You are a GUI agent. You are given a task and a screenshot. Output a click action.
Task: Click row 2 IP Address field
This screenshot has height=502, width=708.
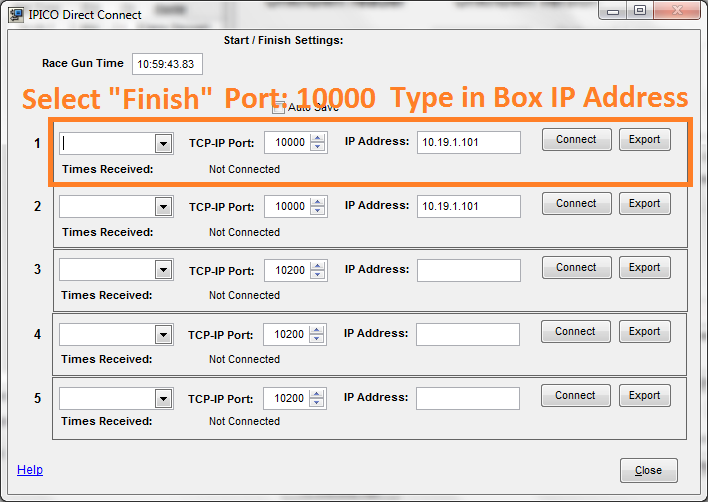[469, 207]
